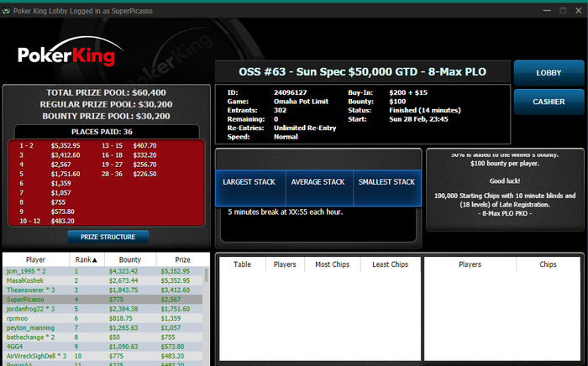
Task: Click the Status Finished (14 minutes) text
Action: [x=425, y=111]
